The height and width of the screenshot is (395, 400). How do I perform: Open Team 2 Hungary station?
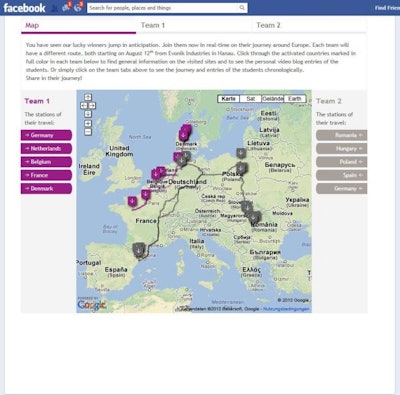pos(342,149)
